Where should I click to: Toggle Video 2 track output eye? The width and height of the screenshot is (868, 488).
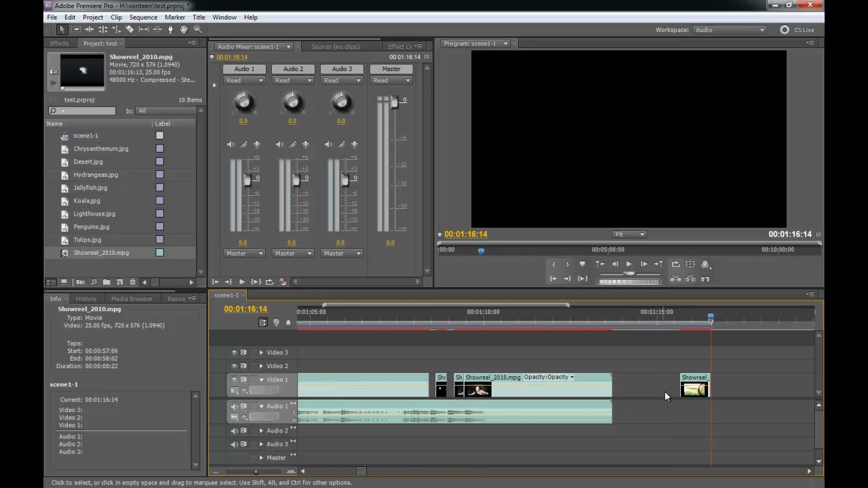point(235,366)
